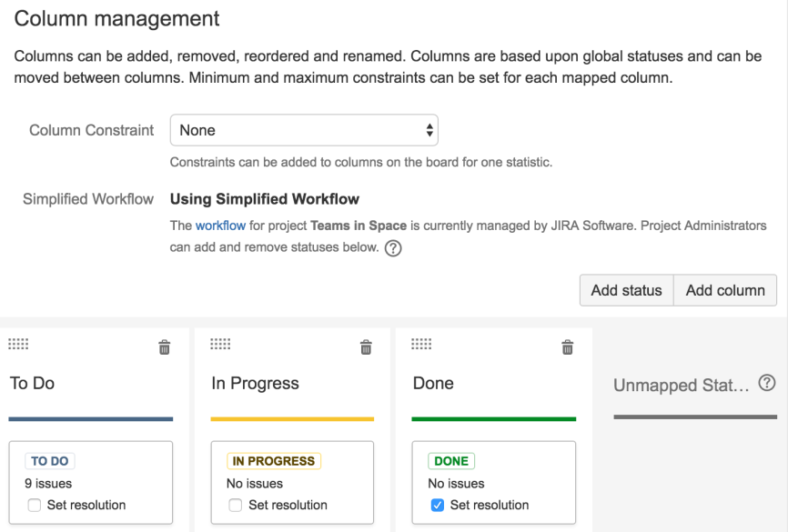The image size is (788, 532).
Task: Grab the To Do column drag handle
Action: click(x=18, y=344)
